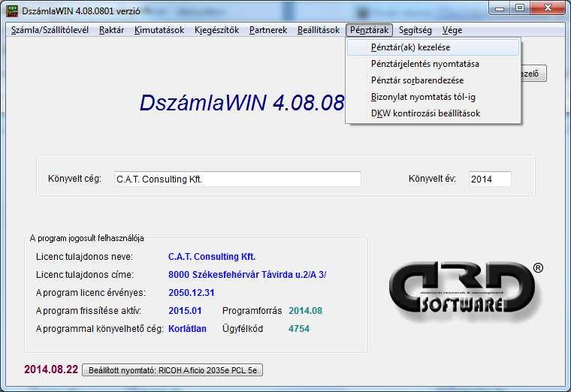Click the 'Licenc tulajdonos neve:' label
This screenshot has width=571, height=392.
click(x=84, y=257)
